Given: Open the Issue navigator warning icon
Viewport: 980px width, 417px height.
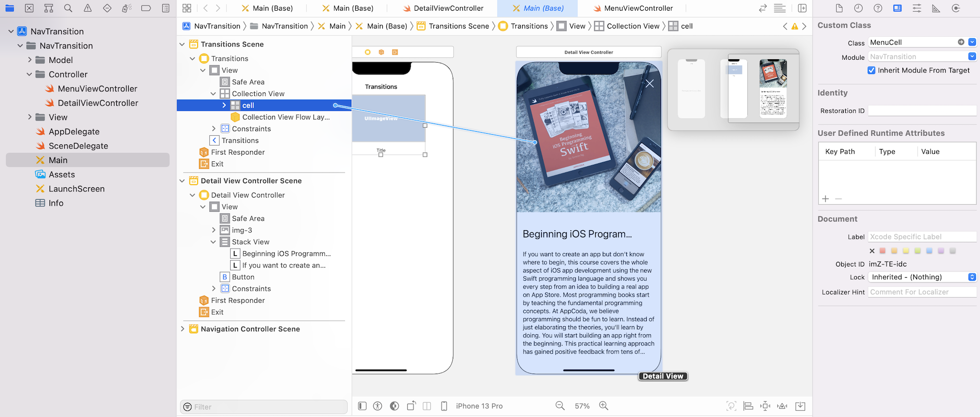Looking at the screenshot, I should (x=88, y=8).
